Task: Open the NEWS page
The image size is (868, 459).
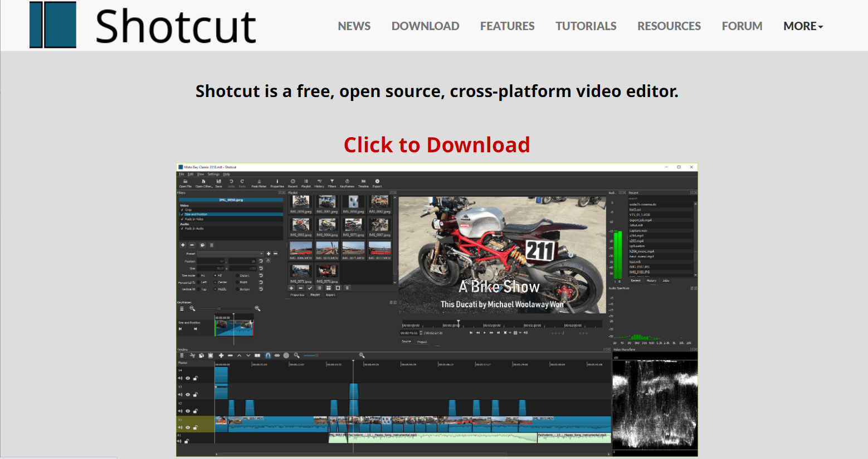Action: (354, 26)
